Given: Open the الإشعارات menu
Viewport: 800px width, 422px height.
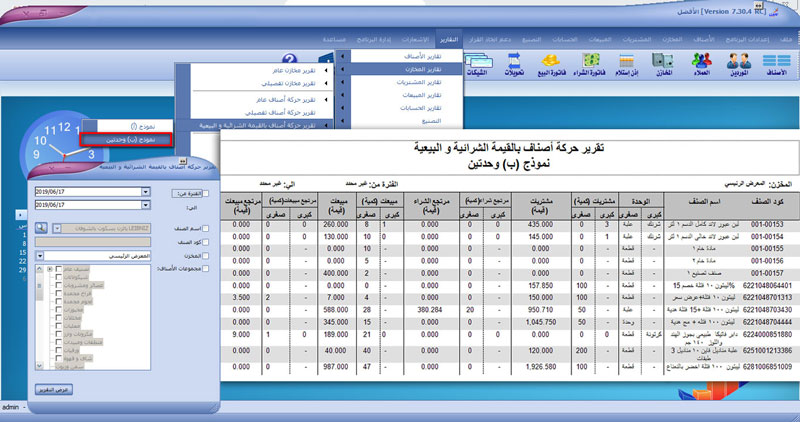Looking at the screenshot, I should click(x=415, y=39).
